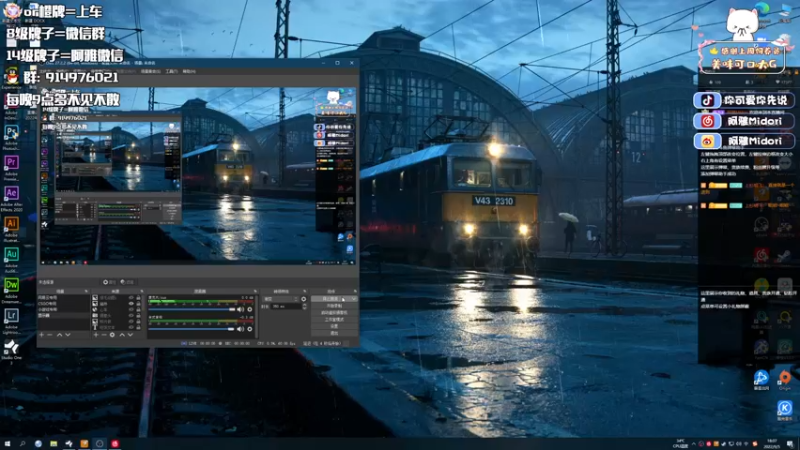Open the blue K music player shortcut
The image size is (800, 450).
[785, 408]
